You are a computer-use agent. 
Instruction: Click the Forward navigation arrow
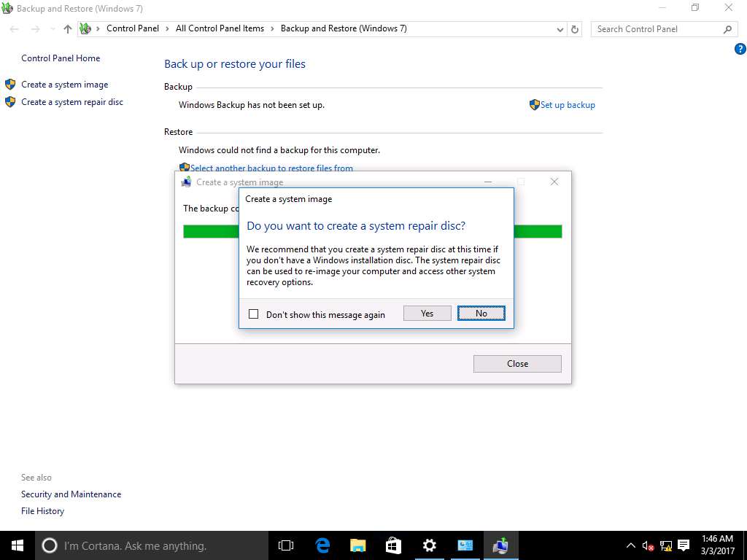click(35, 29)
